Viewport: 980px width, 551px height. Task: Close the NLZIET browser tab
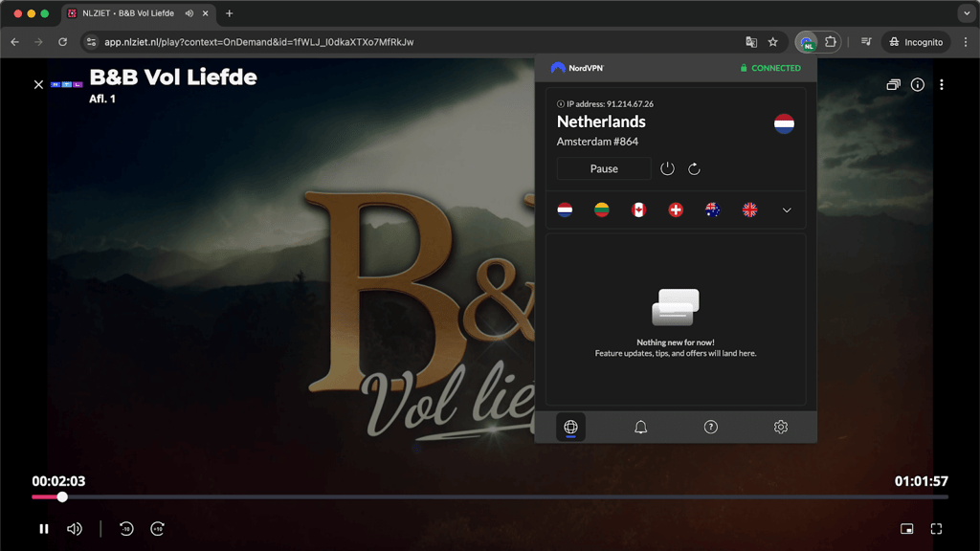coord(205,13)
